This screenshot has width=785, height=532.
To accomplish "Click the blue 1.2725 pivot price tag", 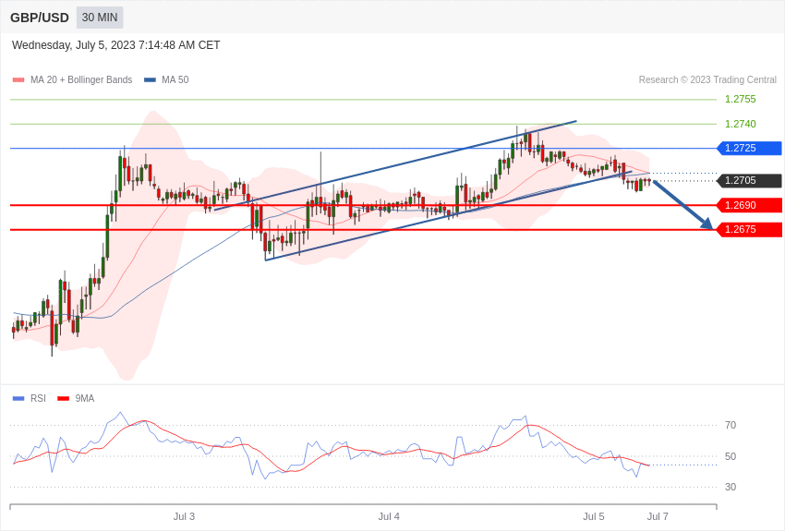I will click(749, 148).
